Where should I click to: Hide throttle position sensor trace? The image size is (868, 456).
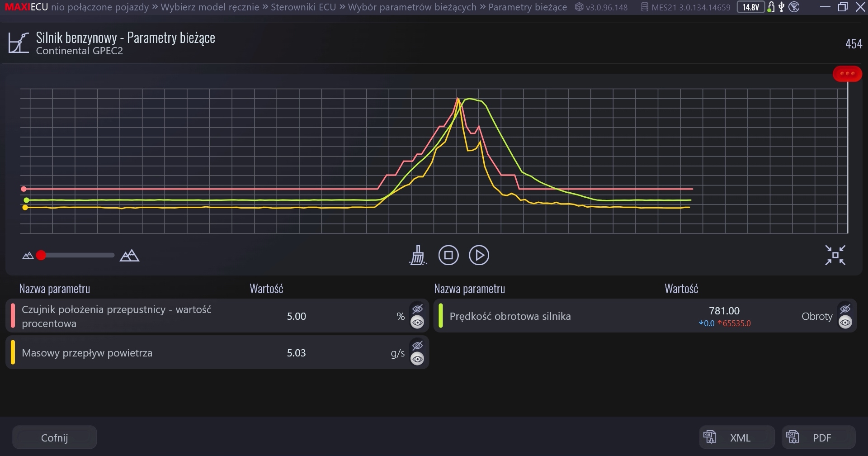[x=417, y=309]
